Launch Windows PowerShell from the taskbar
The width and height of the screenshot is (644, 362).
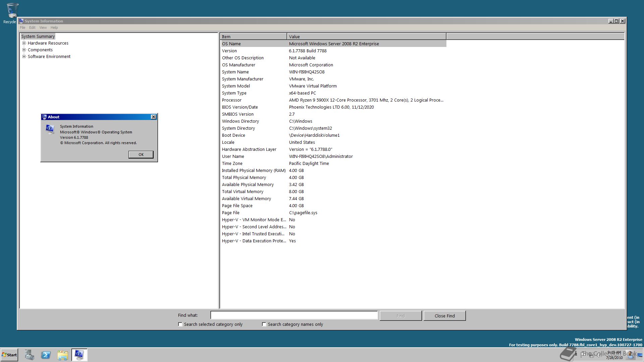click(46, 355)
